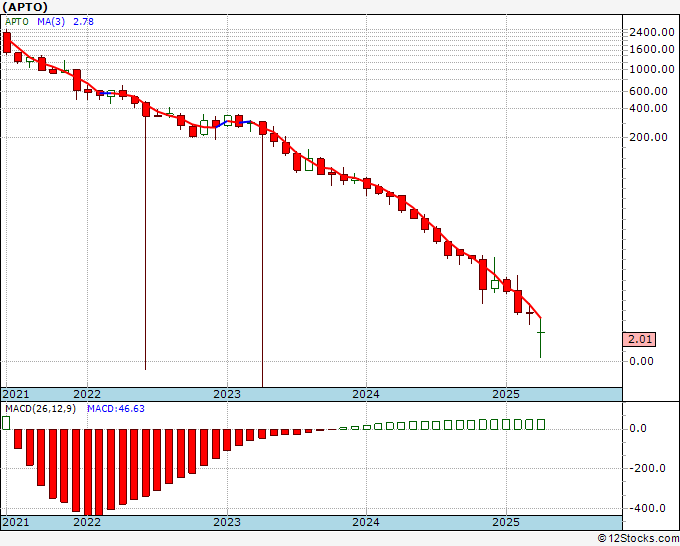This screenshot has width=680, height=546.
Task: Click the MACD axis label -400.0
Action: pyautogui.click(x=647, y=508)
